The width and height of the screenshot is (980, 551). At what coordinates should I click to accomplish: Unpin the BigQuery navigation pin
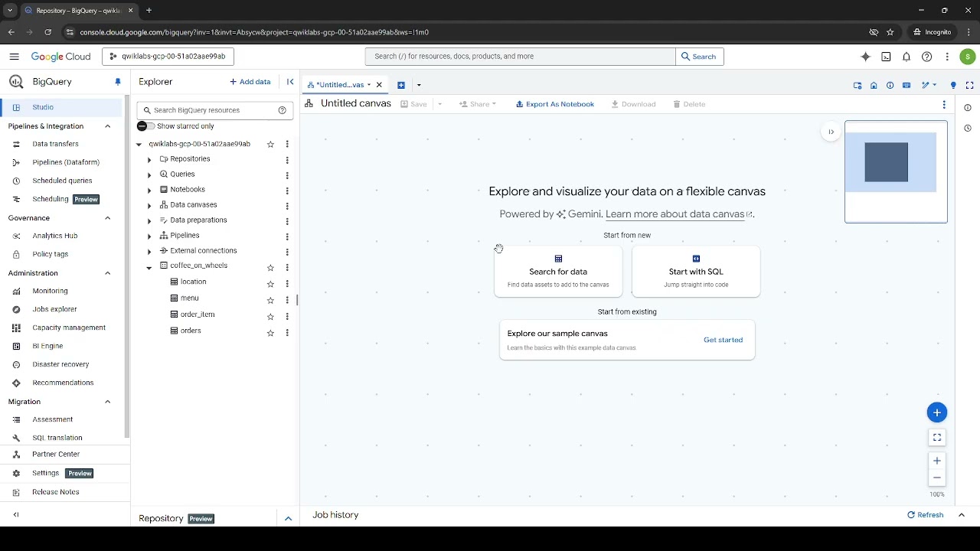[x=118, y=82]
